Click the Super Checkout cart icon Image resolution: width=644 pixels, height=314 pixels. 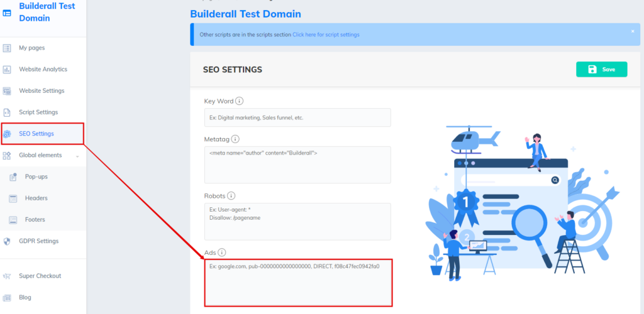click(7, 276)
